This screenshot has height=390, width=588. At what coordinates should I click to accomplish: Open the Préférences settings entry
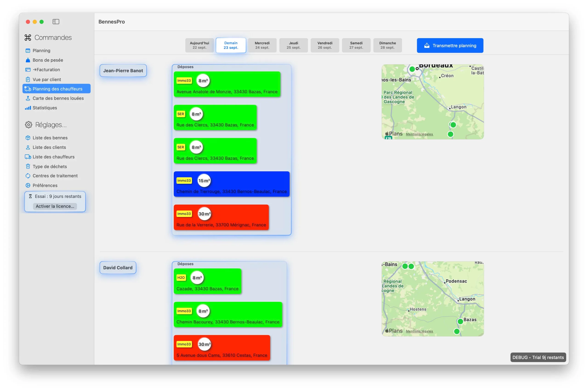[x=45, y=185]
